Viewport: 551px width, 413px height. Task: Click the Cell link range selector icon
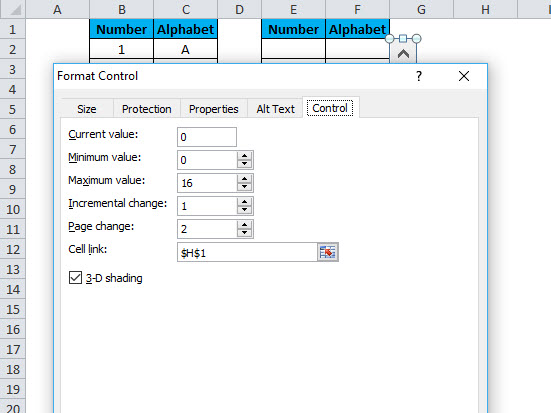click(x=328, y=252)
